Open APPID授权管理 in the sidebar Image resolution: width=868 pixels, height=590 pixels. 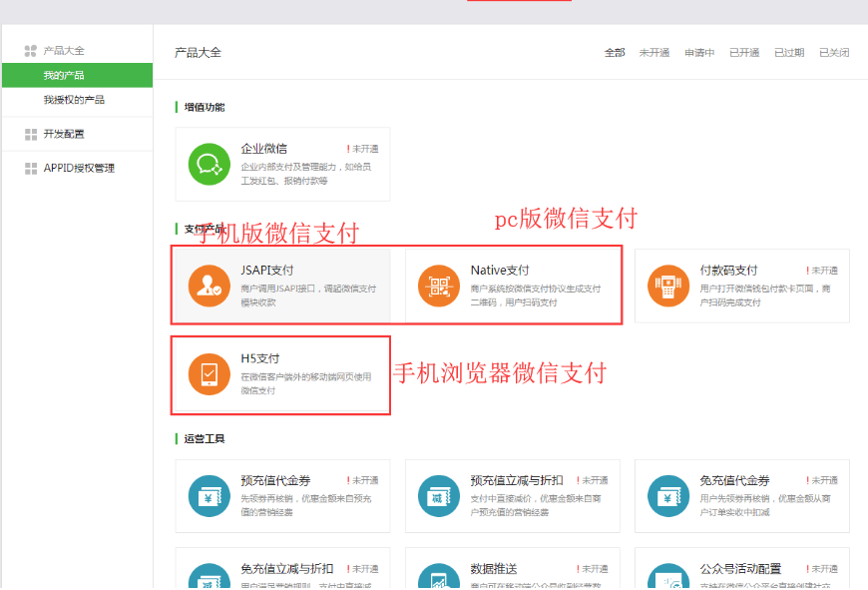pyautogui.click(x=78, y=168)
